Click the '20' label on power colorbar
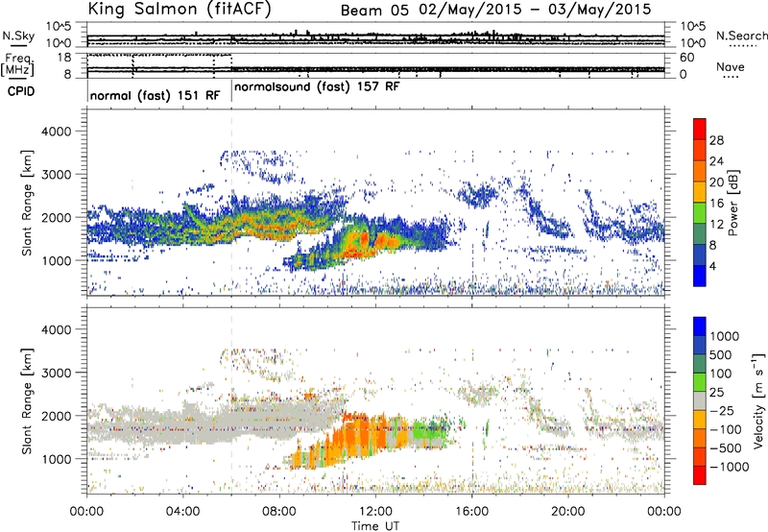The image size is (768, 532). pyautogui.click(x=716, y=182)
